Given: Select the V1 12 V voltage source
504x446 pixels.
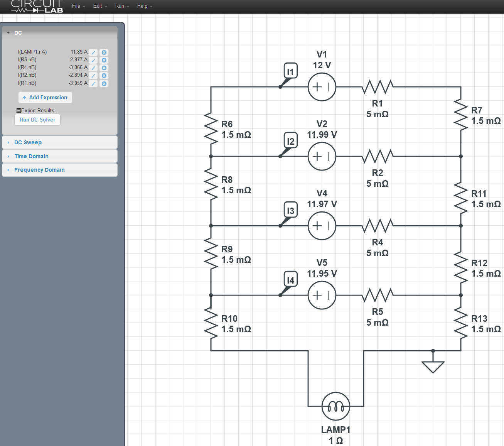Looking at the screenshot, I should 322,87.
